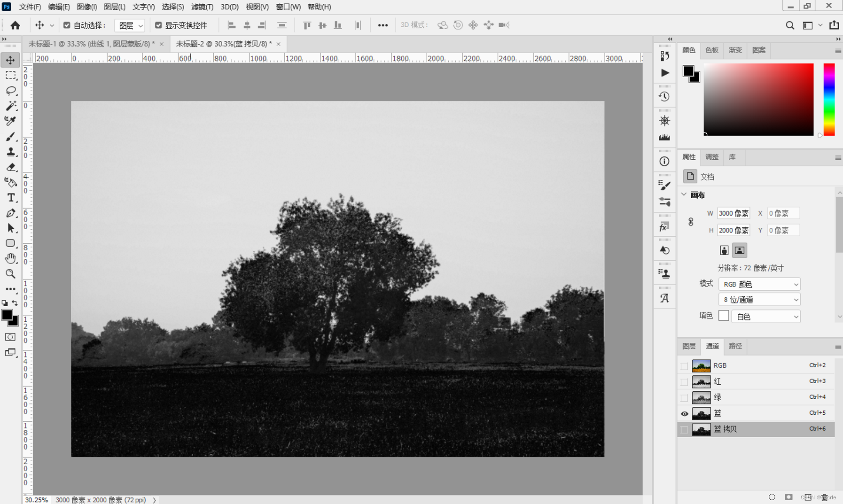Open the Swatches (色板) tab
Screen dimensions: 843x504
(712, 50)
